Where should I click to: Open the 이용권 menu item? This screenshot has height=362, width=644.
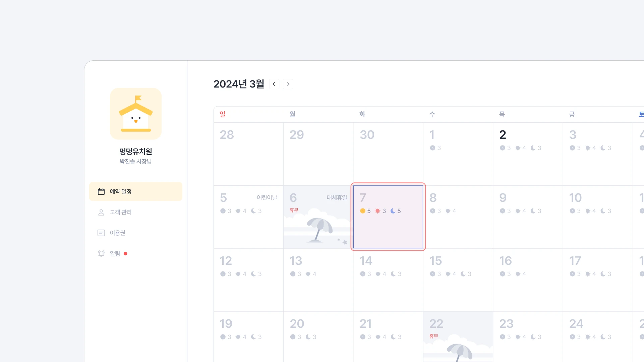coord(136,233)
